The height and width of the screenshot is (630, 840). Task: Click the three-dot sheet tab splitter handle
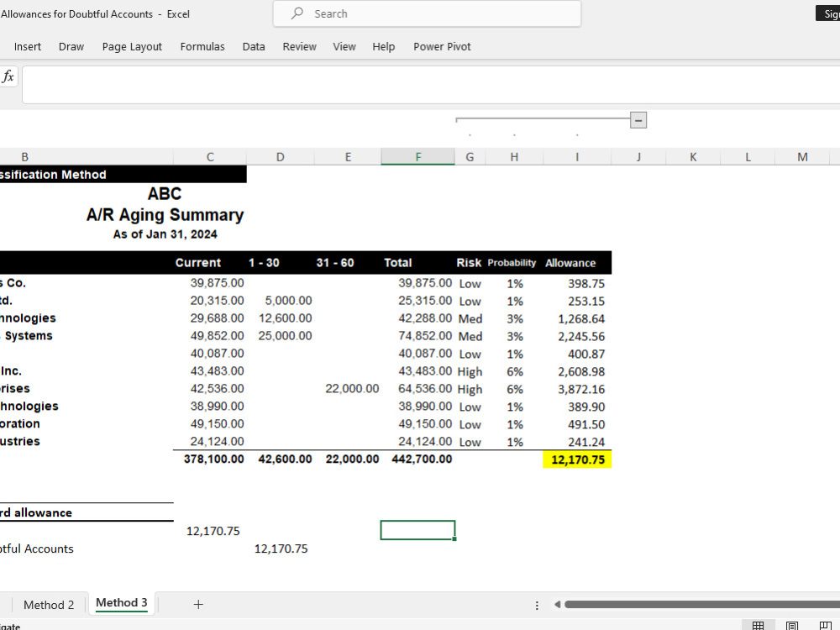[537, 605]
